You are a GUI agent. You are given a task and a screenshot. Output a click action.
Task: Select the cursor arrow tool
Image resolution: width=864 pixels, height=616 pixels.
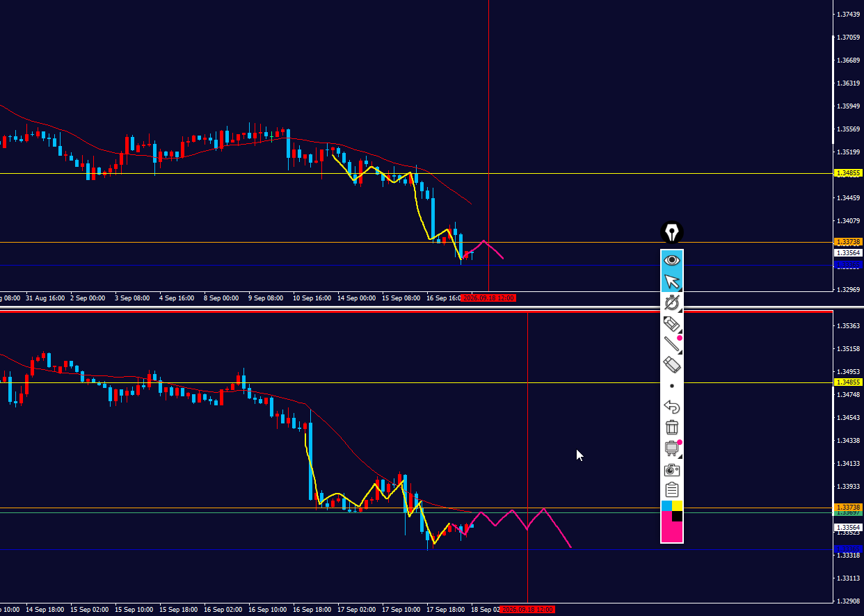click(x=672, y=282)
